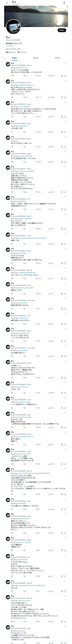Bookmark the reply to @HiCaRi__

pos(62,263)
